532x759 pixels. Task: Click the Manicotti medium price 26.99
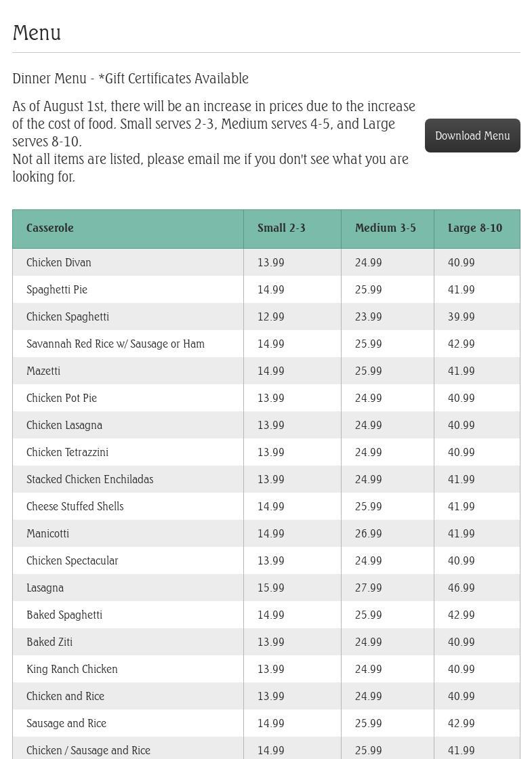click(x=369, y=534)
